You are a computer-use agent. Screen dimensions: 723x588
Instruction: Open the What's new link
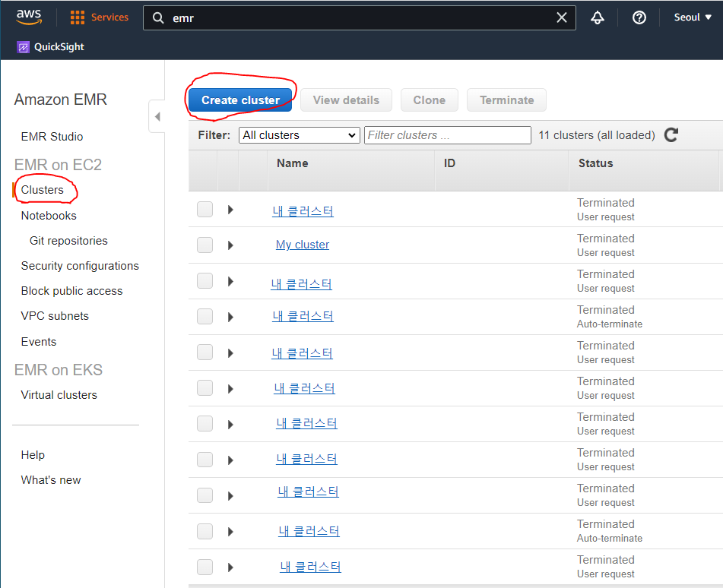(x=51, y=480)
